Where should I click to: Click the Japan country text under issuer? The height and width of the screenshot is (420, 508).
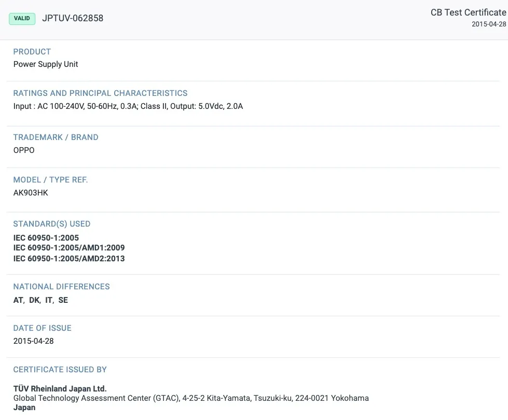[x=24, y=408]
